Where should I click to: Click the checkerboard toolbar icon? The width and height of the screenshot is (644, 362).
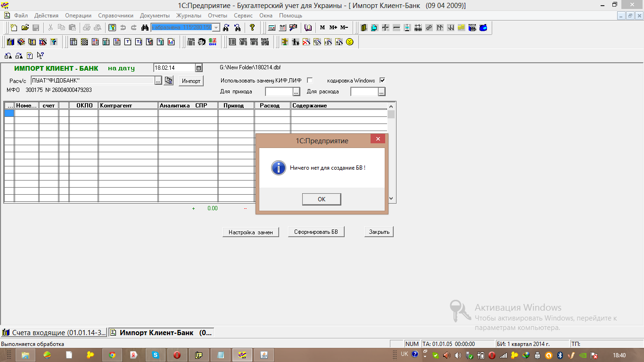coord(84,42)
